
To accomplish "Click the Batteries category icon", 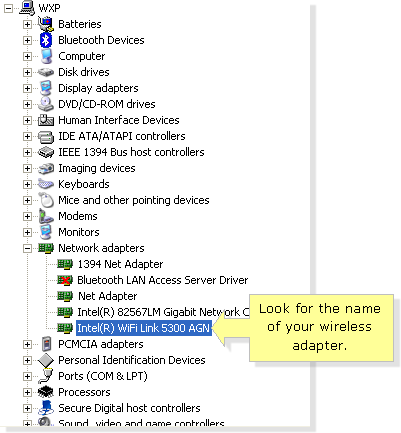I will pyautogui.click(x=46, y=24).
